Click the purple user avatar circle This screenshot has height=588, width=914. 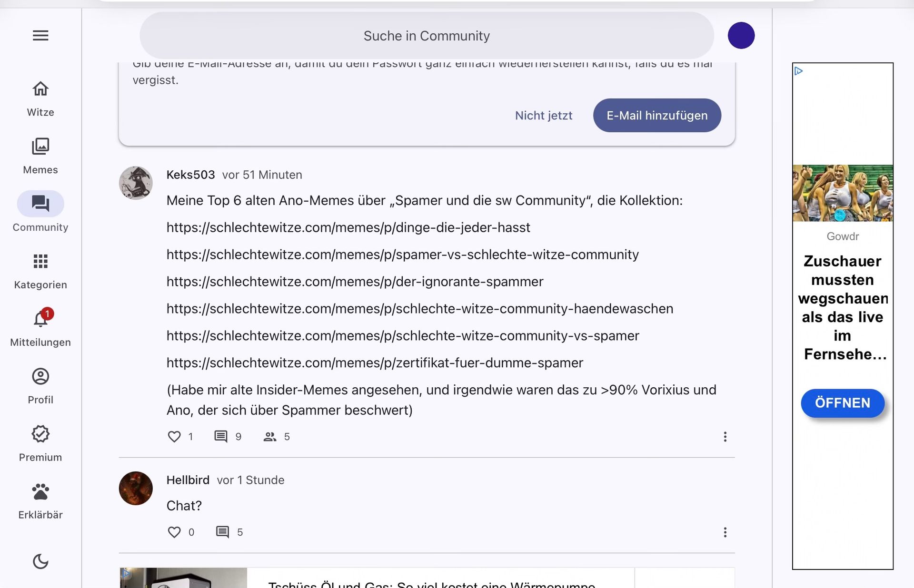coord(741,36)
